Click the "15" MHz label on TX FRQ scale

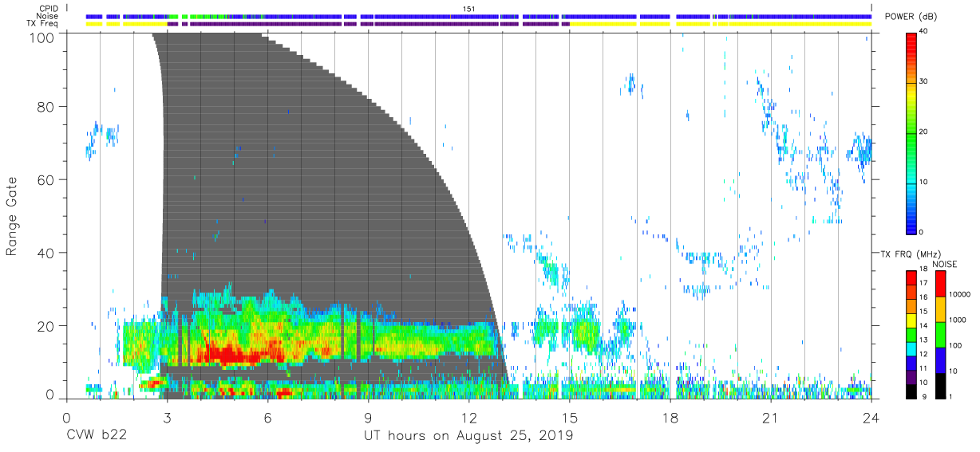pyautogui.click(x=925, y=312)
